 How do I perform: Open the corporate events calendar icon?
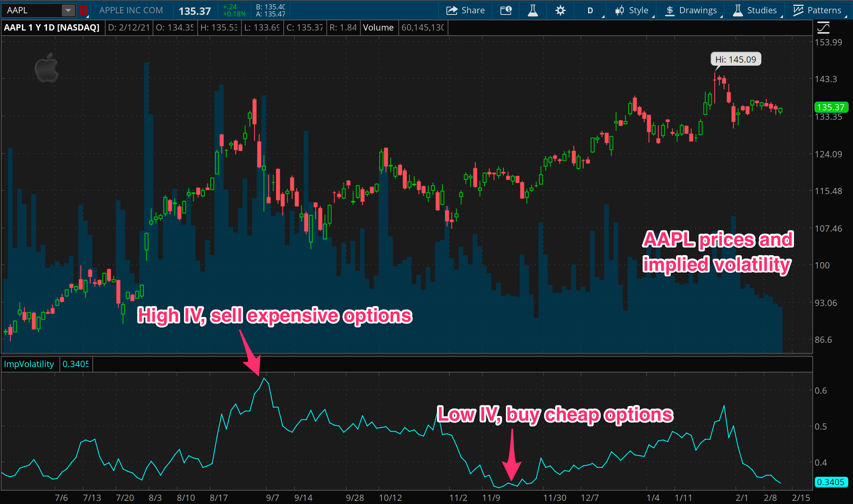point(506,10)
